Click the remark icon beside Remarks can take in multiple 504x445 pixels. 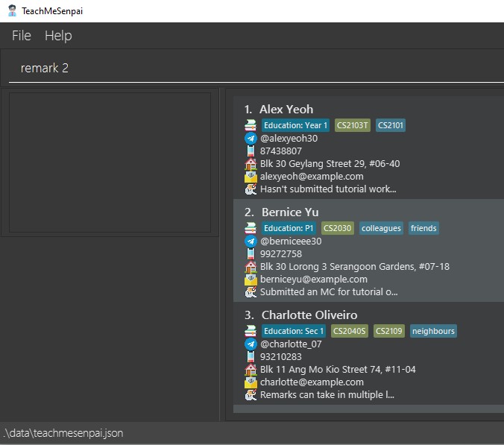tap(251, 395)
